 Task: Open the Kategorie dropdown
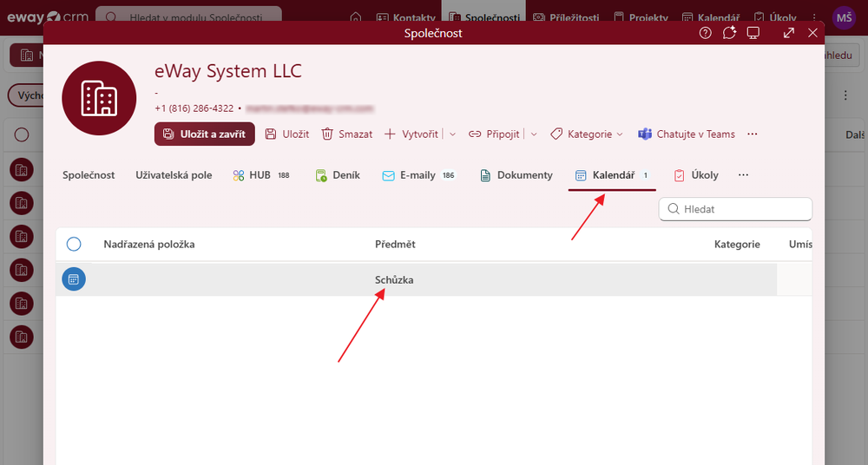point(587,134)
